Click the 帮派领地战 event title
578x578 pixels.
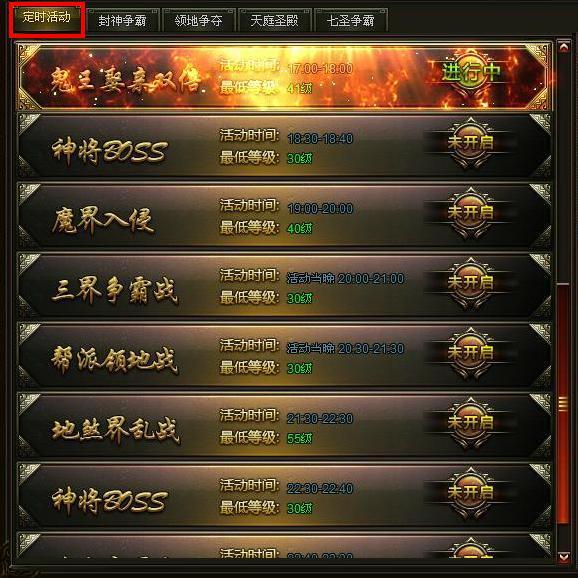click(115, 360)
